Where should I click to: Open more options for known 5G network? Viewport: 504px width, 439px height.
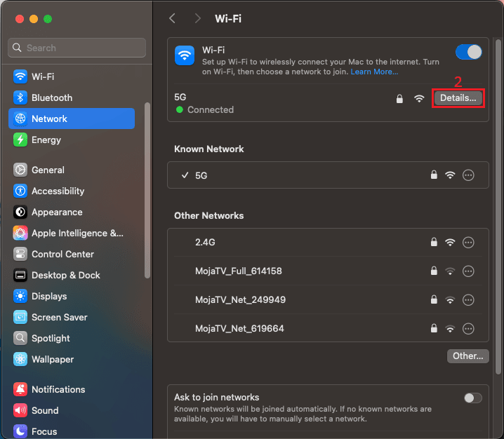pos(469,175)
